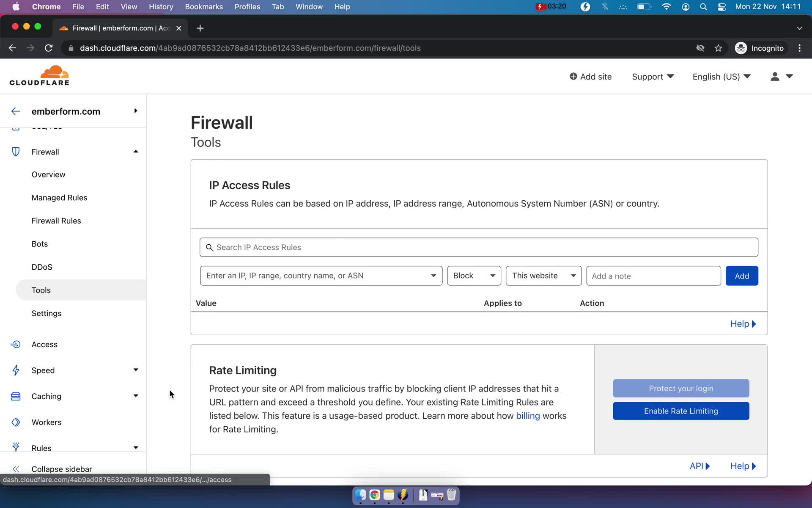Viewport: 812px width, 508px height.
Task: Click the Caching icon in sidebar
Action: pos(15,396)
